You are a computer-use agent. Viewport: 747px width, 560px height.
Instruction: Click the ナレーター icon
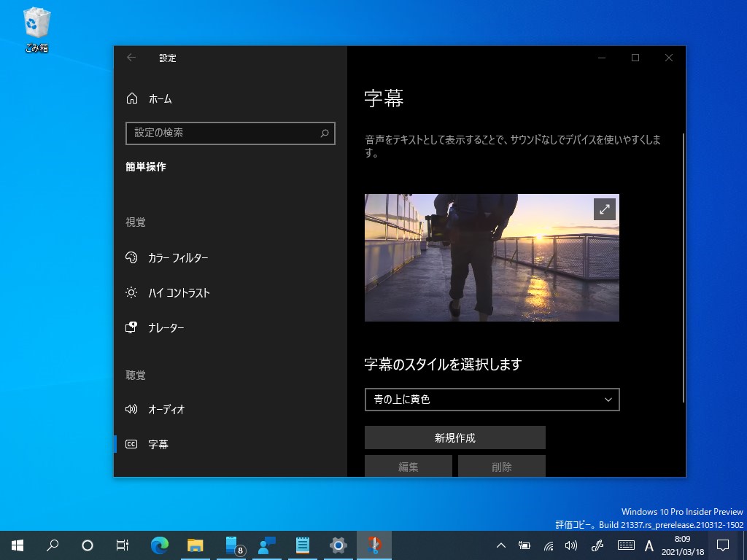pyautogui.click(x=131, y=327)
